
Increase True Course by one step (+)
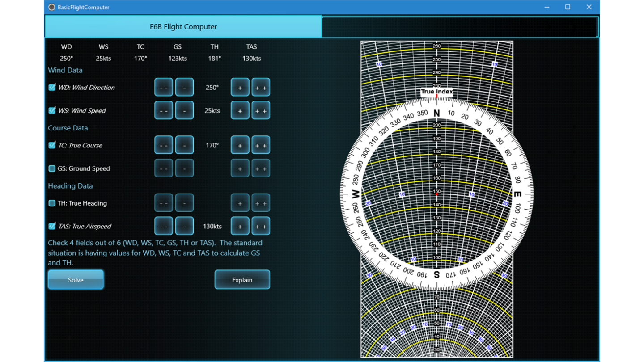pyautogui.click(x=240, y=145)
